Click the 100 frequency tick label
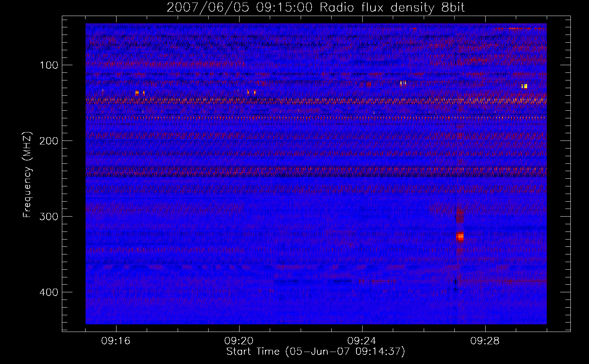The image size is (589, 364). tap(49, 65)
